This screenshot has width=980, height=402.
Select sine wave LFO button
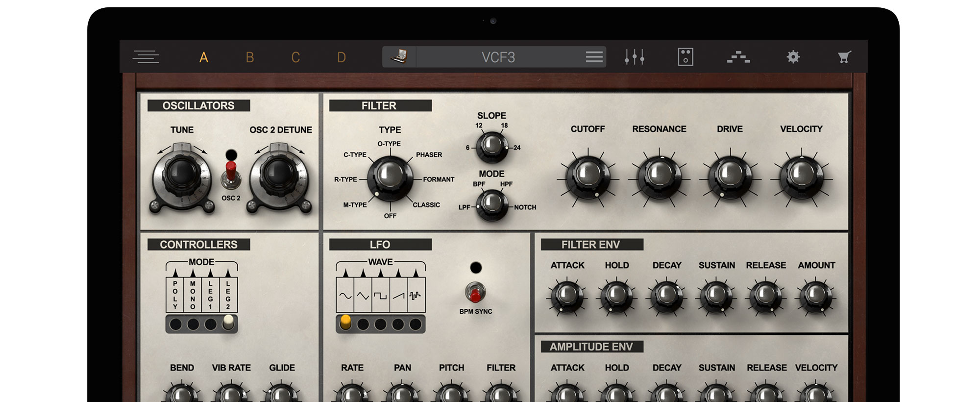(x=345, y=323)
